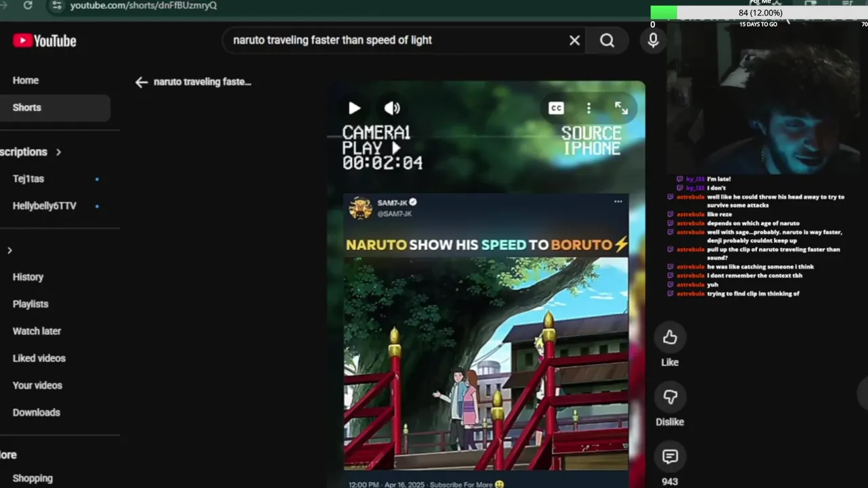Expand the You section chevron
The image size is (868, 488).
9,251
